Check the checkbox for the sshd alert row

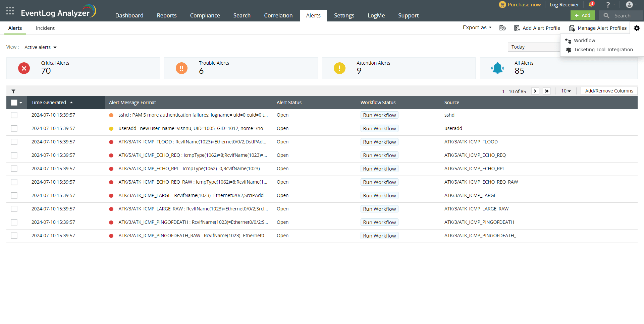click(x=14, y=115)
